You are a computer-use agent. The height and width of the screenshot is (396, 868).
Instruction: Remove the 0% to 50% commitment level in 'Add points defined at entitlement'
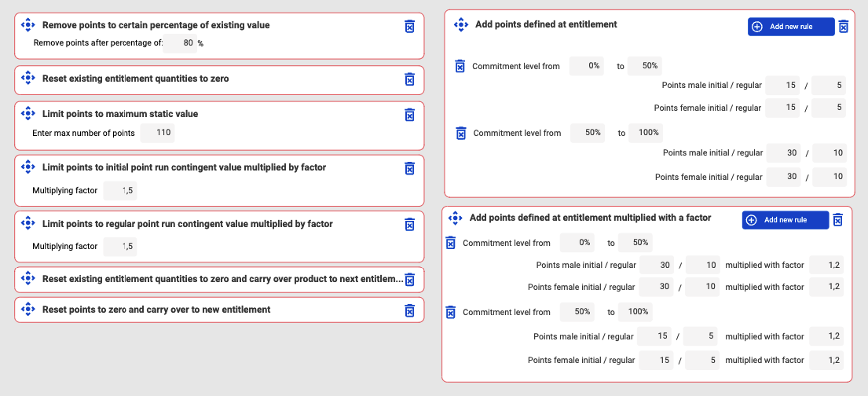coord(460,66)
